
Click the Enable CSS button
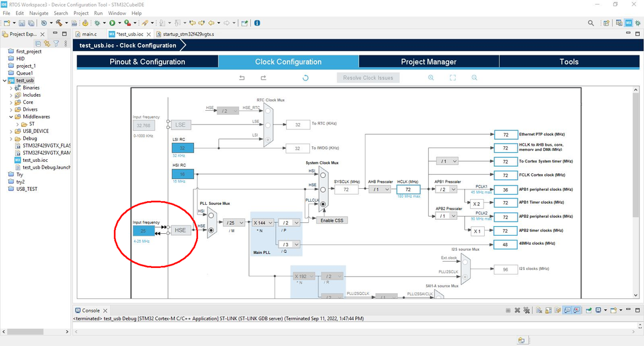pyautogui.click(x=332, y=220)
